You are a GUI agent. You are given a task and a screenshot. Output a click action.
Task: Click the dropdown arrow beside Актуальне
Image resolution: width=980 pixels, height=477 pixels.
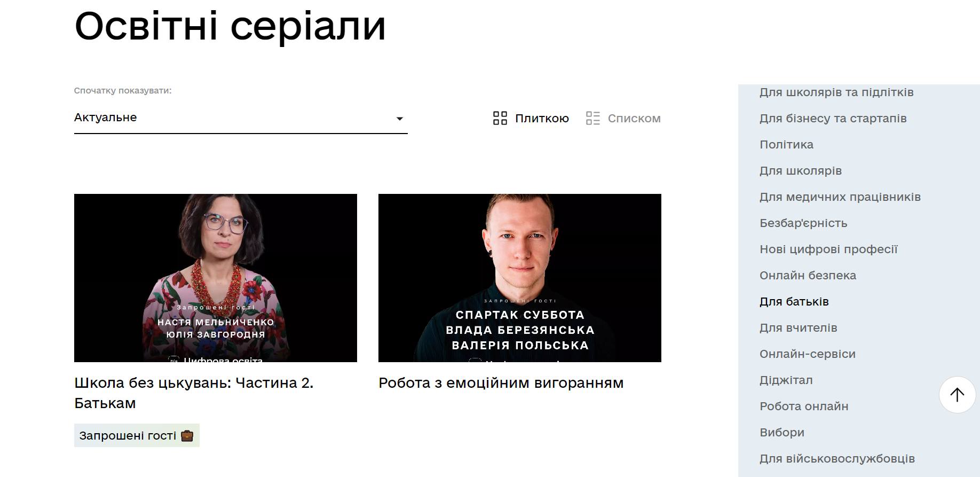coord(399,119)
